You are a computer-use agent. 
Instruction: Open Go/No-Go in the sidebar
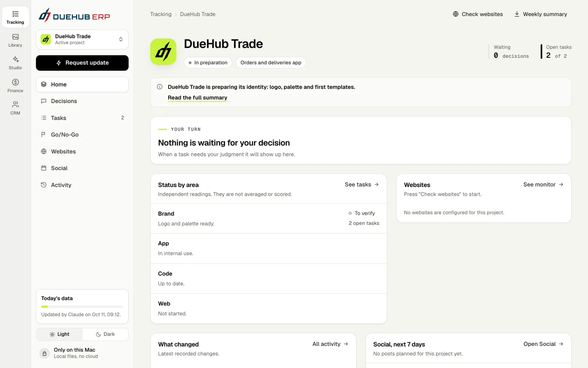point(82,135)
